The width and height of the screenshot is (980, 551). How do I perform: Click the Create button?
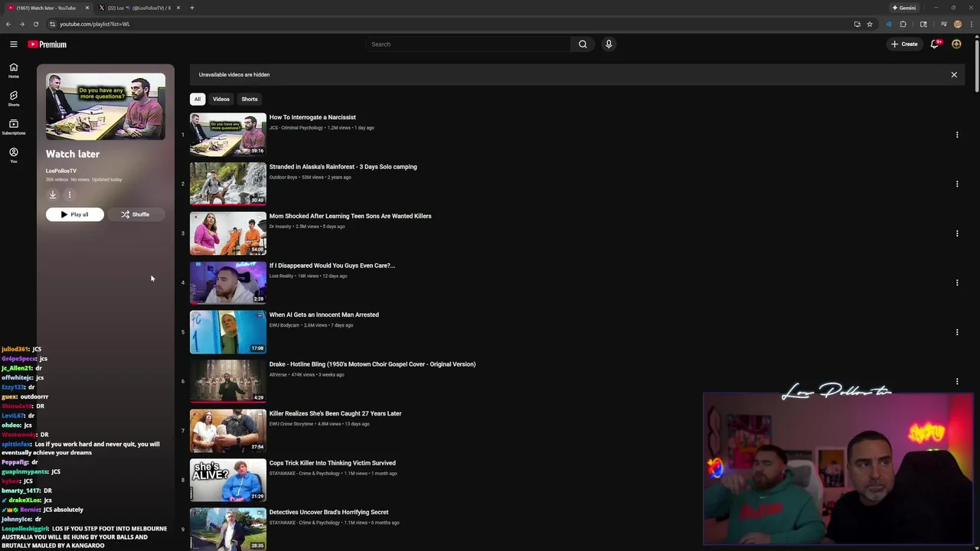tap(904, 44)
